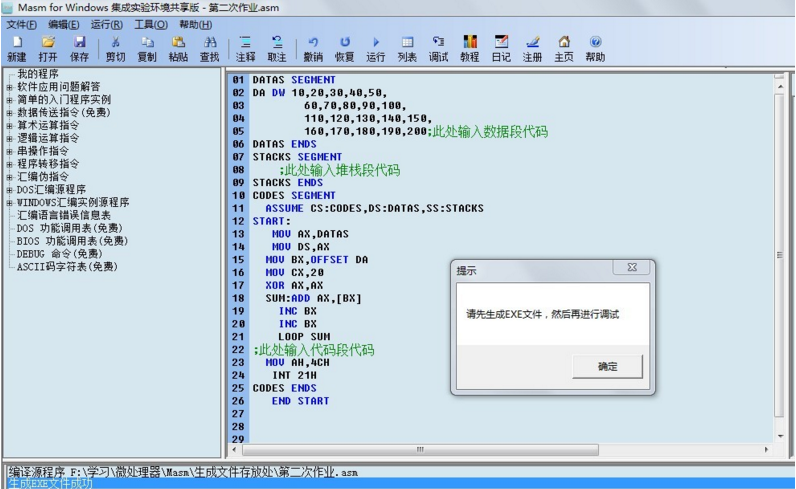Expand the DOS汇编程序 tree node

point(10,190)
